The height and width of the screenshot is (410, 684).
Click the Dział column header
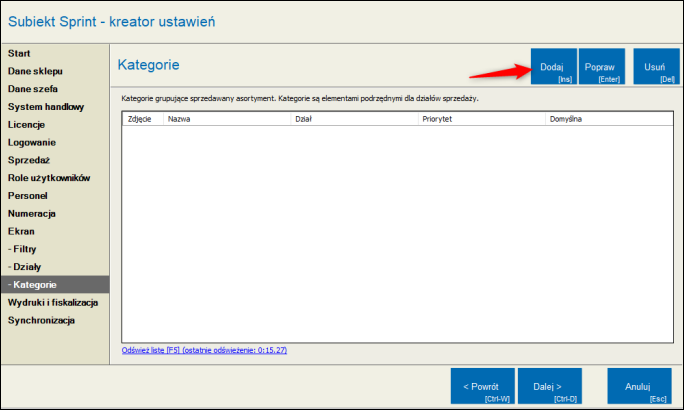pos(354,119)
